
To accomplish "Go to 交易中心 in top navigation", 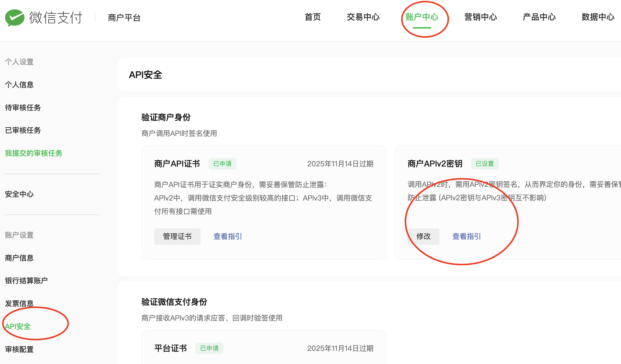I will 363,17.
